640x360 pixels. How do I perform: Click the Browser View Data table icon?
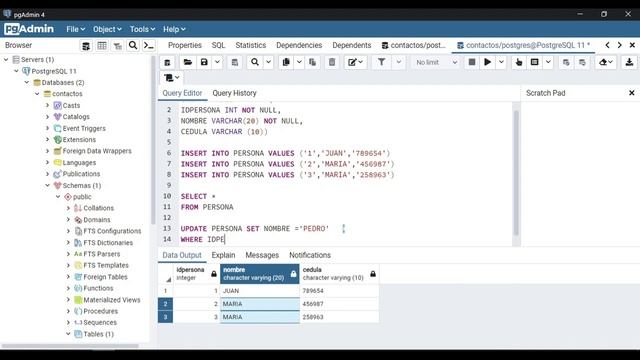tap(102, 46)
